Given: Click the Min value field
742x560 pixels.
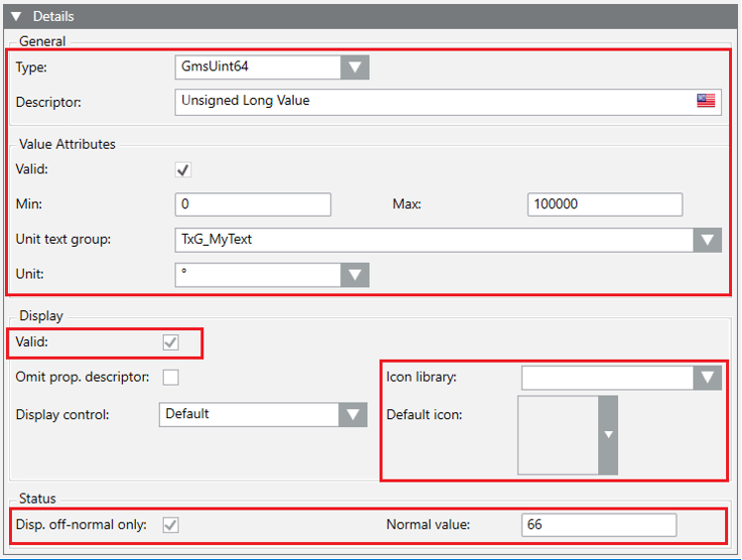Looking at the screenshot, I should [252, 204].
